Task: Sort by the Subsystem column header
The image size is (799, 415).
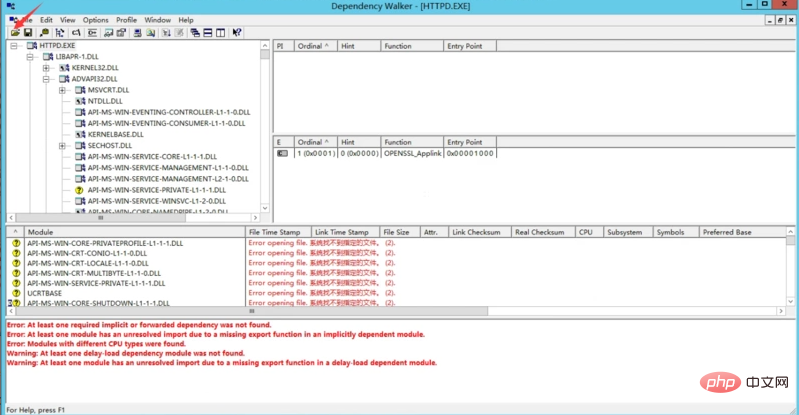Action: [x=628, y=232]
